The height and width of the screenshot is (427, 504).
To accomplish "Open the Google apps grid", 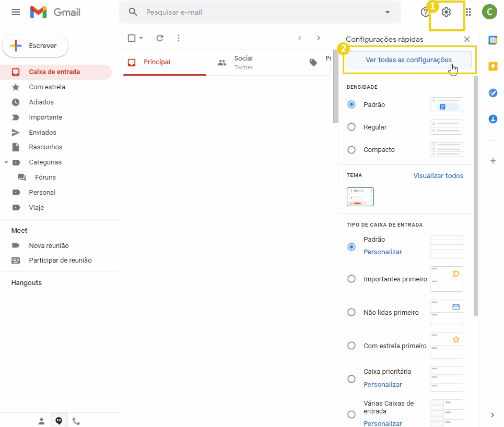I will tap(468, 11).
